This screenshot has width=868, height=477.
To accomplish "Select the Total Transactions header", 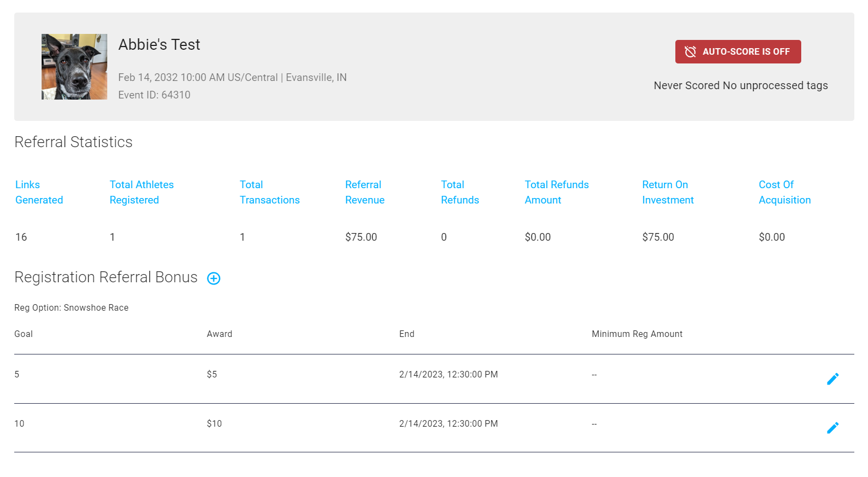I will pyautogui.click(x=270, y=192).
